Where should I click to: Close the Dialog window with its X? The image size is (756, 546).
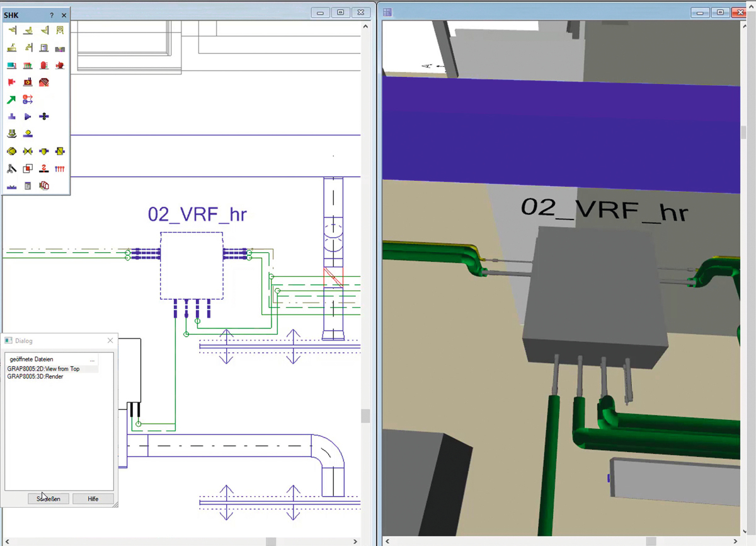(110, 340)
